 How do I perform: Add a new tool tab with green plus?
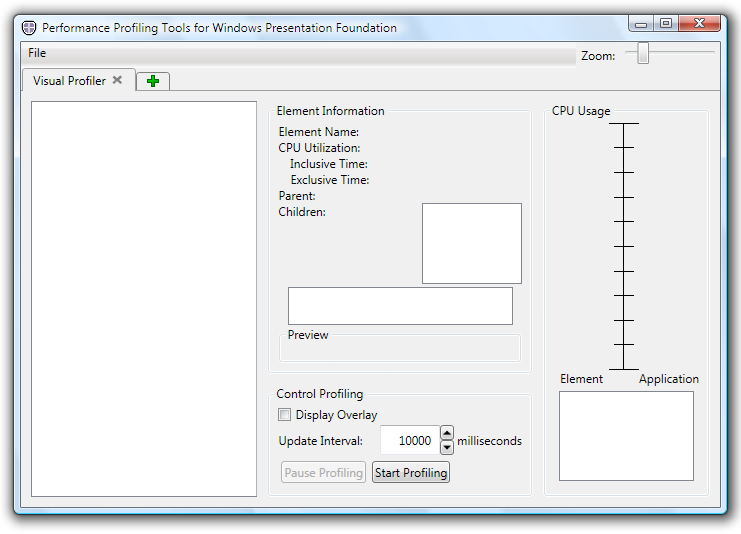tap(153, 81)
